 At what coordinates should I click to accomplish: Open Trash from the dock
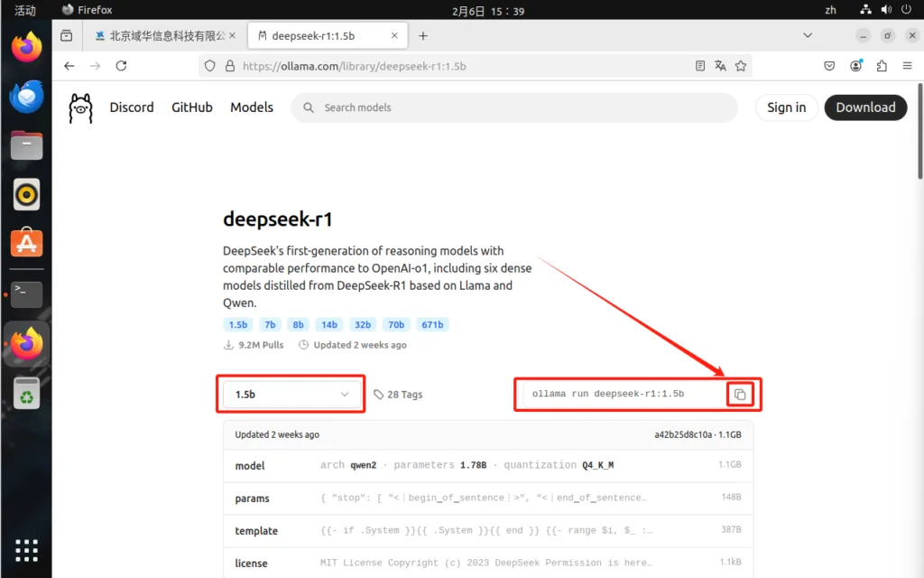(x=26, y=394)
